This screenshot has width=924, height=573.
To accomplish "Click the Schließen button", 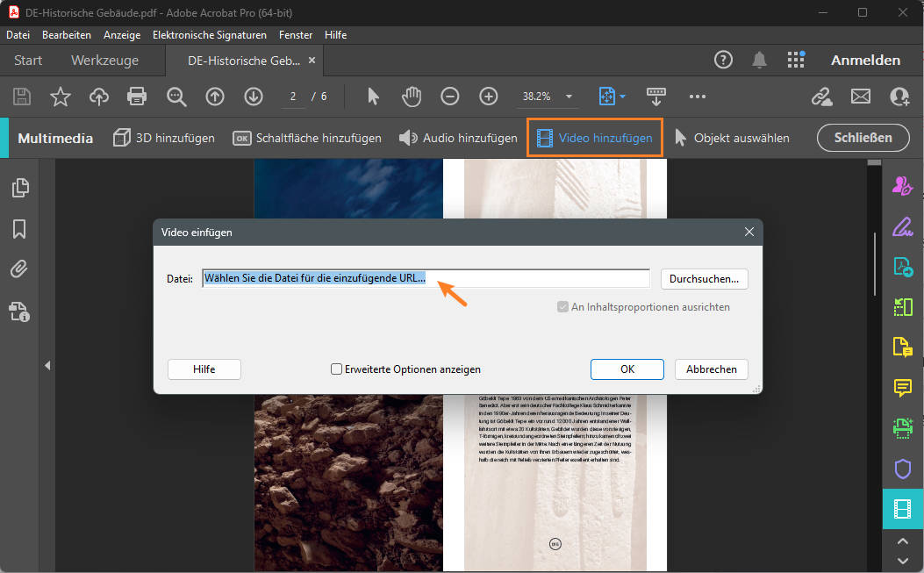I will click(863, 138).
